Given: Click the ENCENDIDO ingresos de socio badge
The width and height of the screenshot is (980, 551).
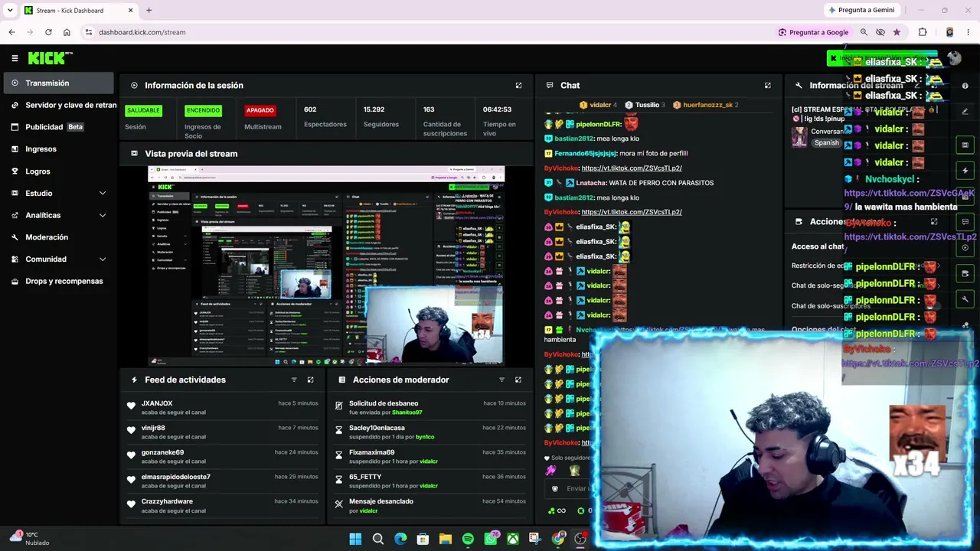Looking at the screenshot, I should tap(203, 110).
